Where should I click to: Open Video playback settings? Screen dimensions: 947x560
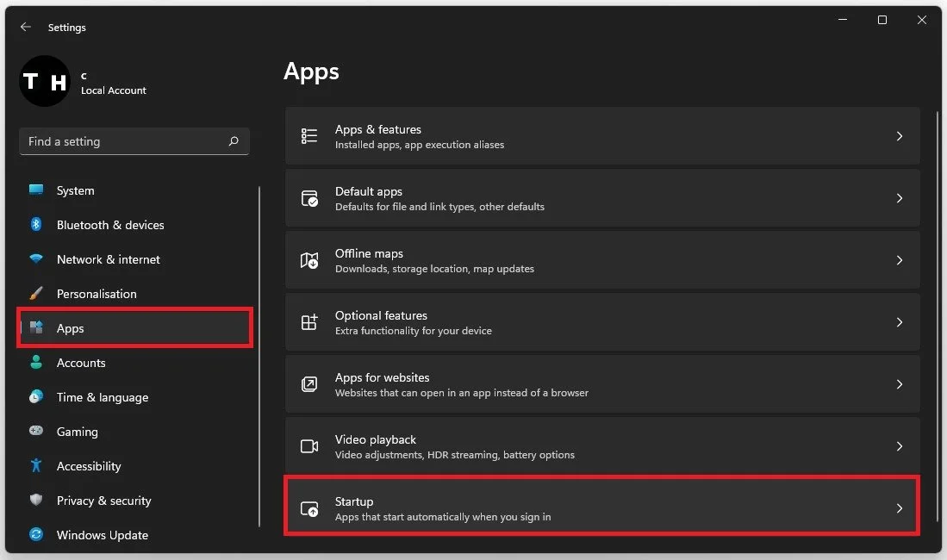point(602,446)
